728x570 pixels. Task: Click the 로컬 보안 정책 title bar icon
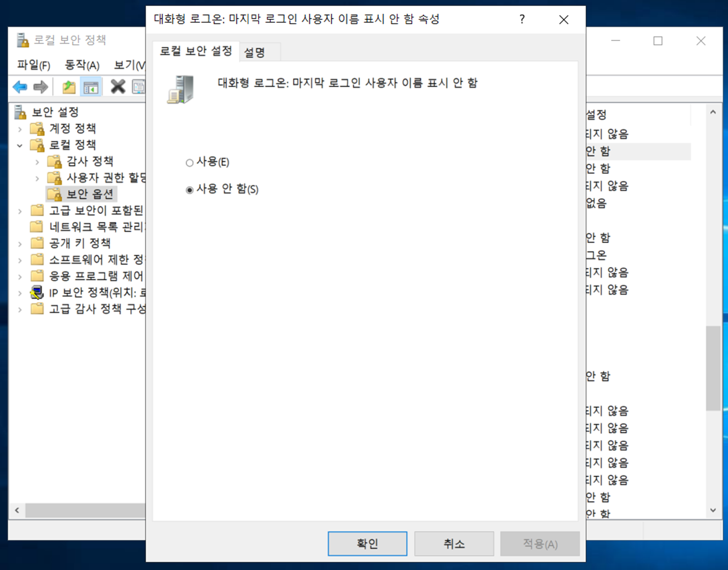coord(23,40)
